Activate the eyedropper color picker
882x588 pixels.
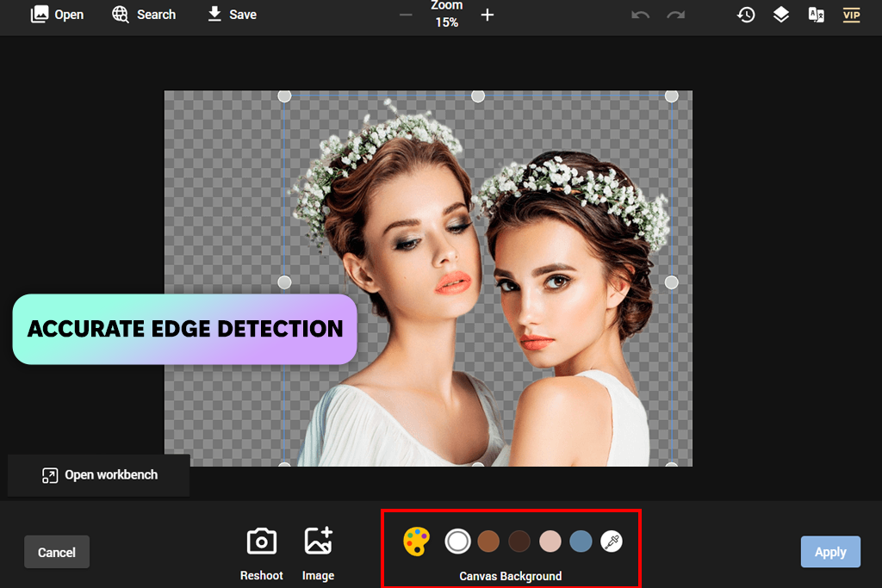click(x=612, y=542)
